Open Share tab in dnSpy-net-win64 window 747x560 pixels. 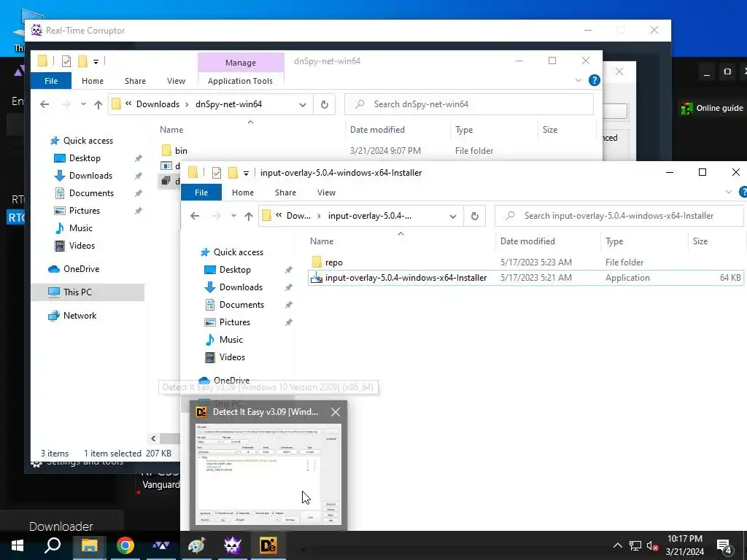(135, 81)
